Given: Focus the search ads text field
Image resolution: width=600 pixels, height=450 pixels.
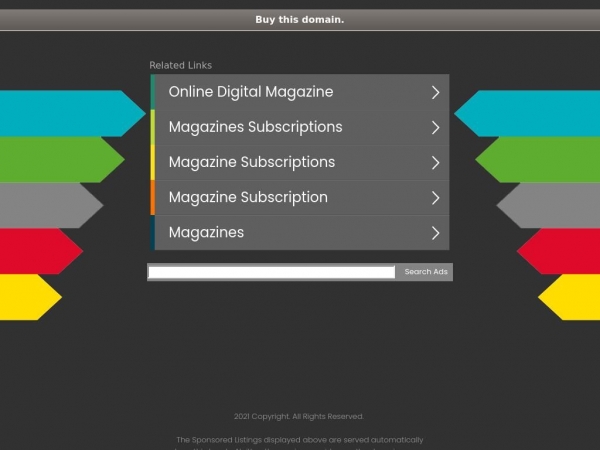Looking at the screenshot, I should (272, 272).
